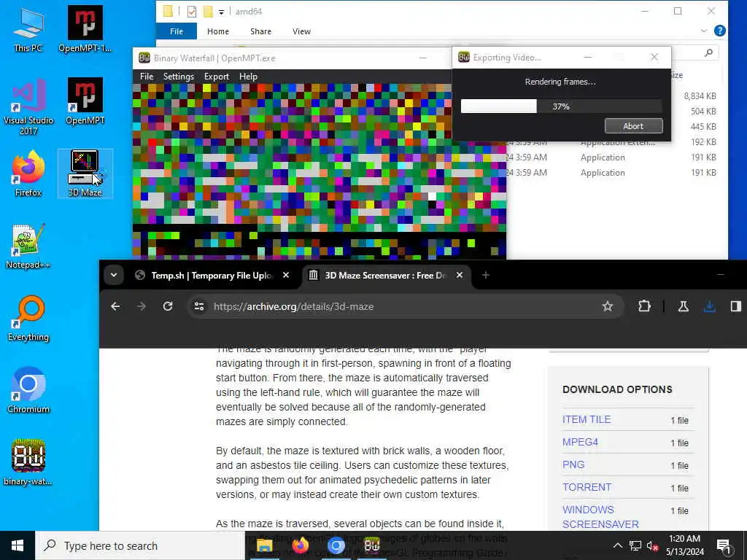Download the WINDOWS SCREENSAVER file
The height and width of the screenshot is (560, 747).
[600, 517]
